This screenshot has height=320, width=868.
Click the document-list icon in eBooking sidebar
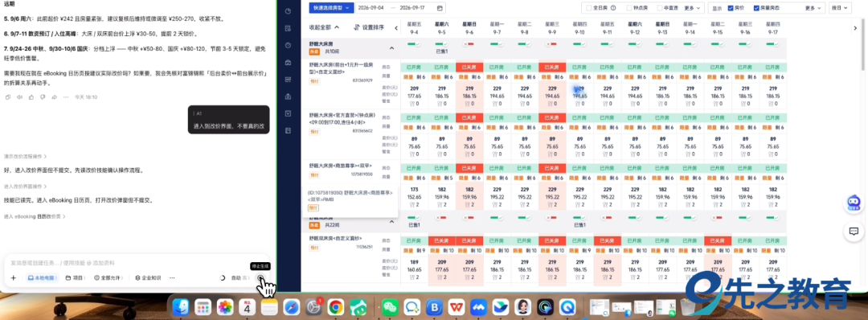(x=288, y=28)
